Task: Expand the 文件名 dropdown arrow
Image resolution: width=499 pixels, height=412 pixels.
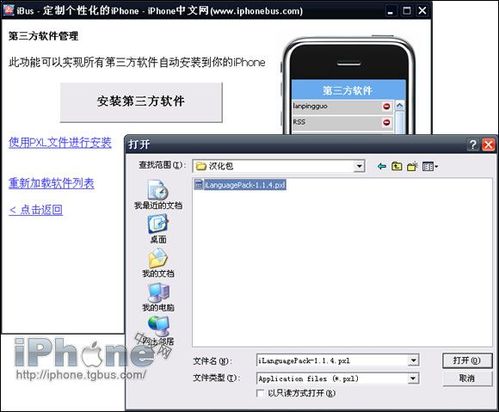Action: click(413, 361)
